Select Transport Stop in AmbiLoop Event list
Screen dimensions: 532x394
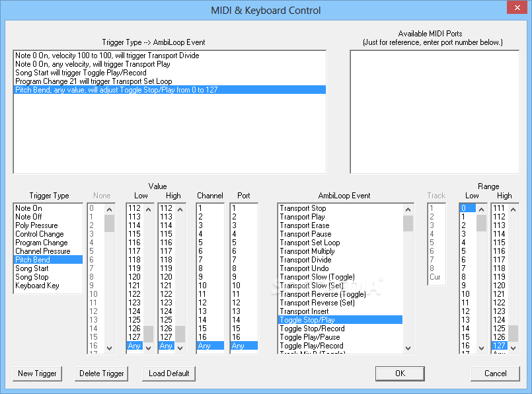(x=340, y=208)
